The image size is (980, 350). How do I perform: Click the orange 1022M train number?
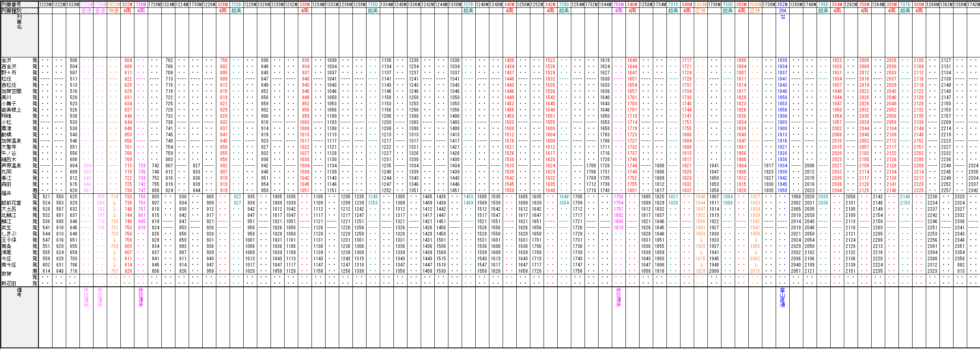pos(114,5)
